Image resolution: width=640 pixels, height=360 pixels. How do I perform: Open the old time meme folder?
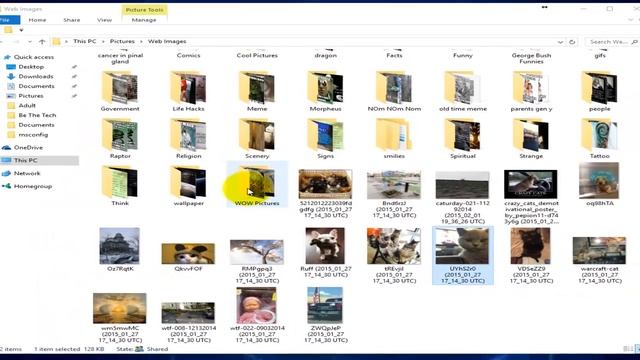[462, 92]
